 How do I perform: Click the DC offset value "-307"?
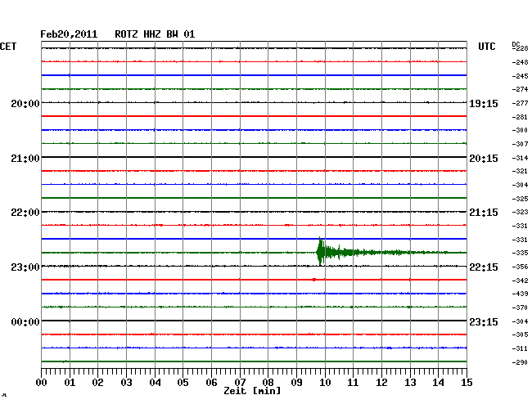pos(521,144)
